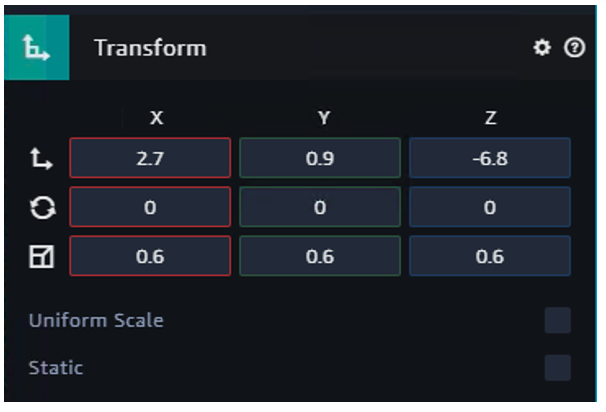This screenshot has width=606, height=412.
Task: Click the Y rotation field
Action: (320, 207)
